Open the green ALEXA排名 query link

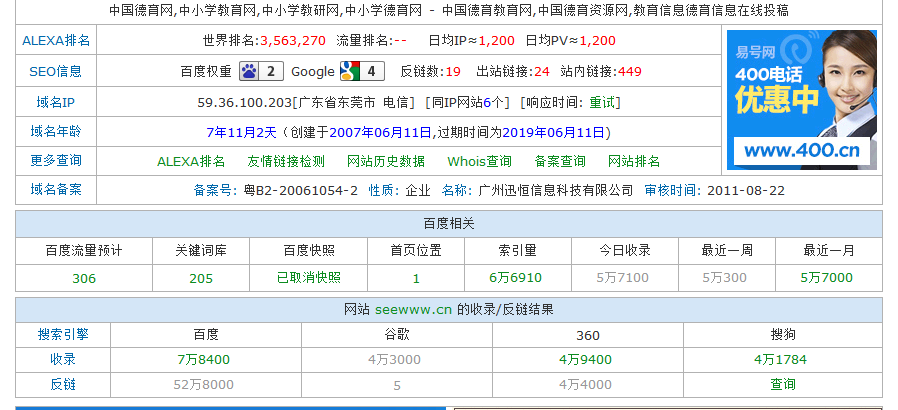point(191,161)
